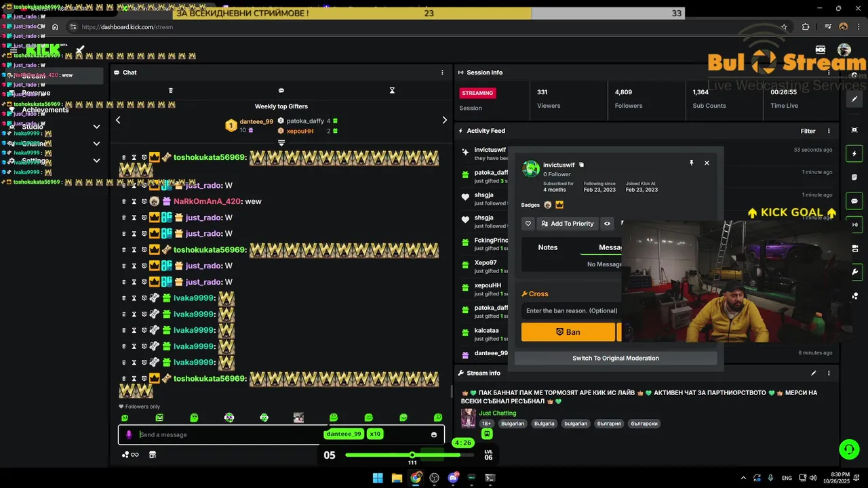The height and width of the screenshot is (488, 868).
Task: Click the pencil icon in right sidebar
Action: click(854, 99)
